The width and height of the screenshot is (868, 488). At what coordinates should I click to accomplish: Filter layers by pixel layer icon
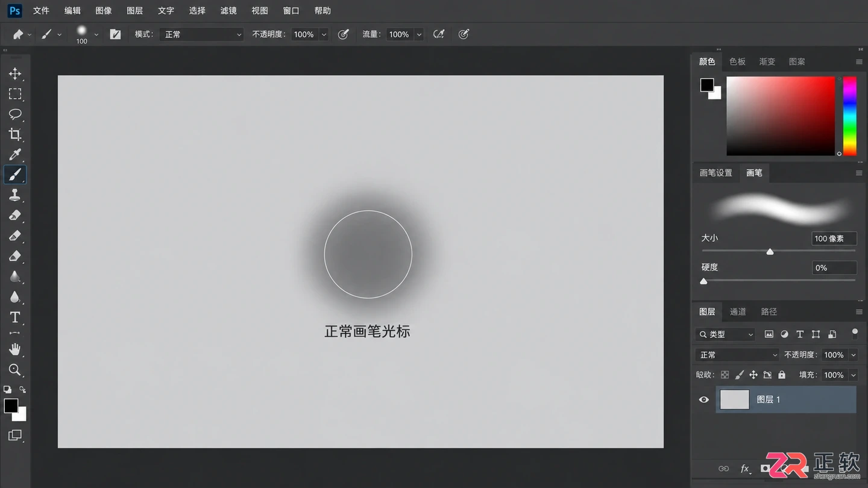coord(769,334)
